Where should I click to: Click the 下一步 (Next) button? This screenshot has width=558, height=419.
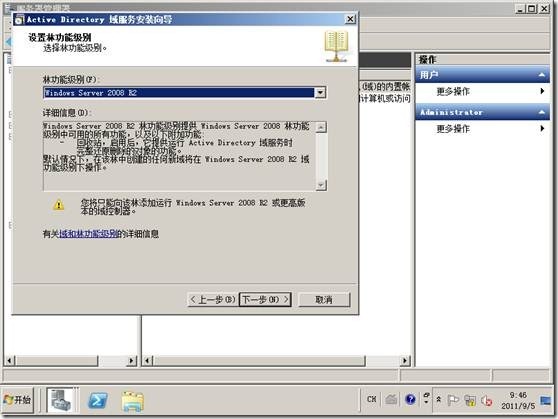click(x=265, y=299)
